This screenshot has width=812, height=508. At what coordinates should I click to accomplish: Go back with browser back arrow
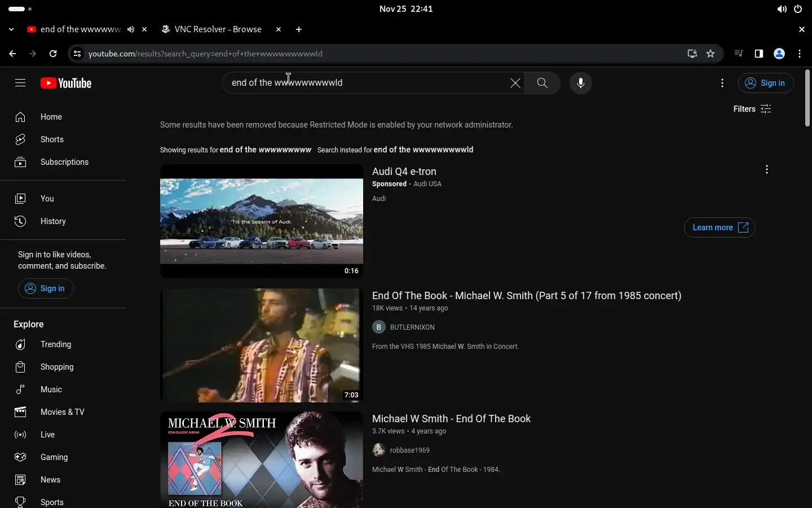(x=12, y=54)
